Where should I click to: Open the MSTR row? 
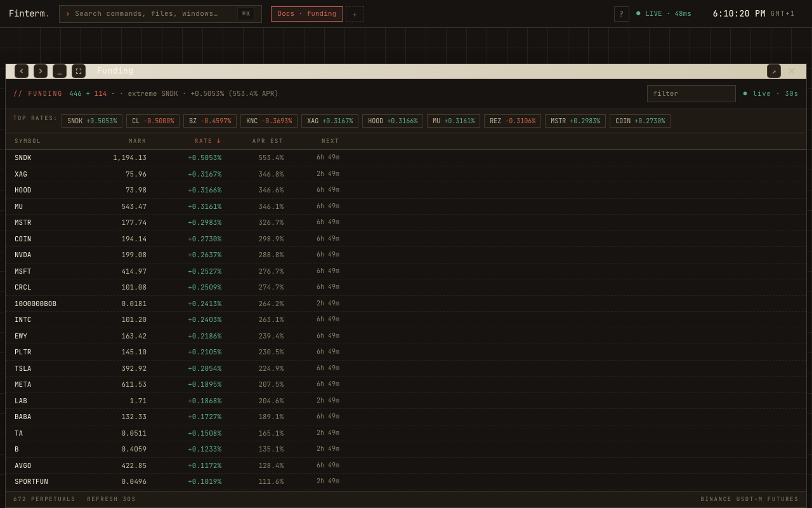pyautogui.click(x=406, y=223)
